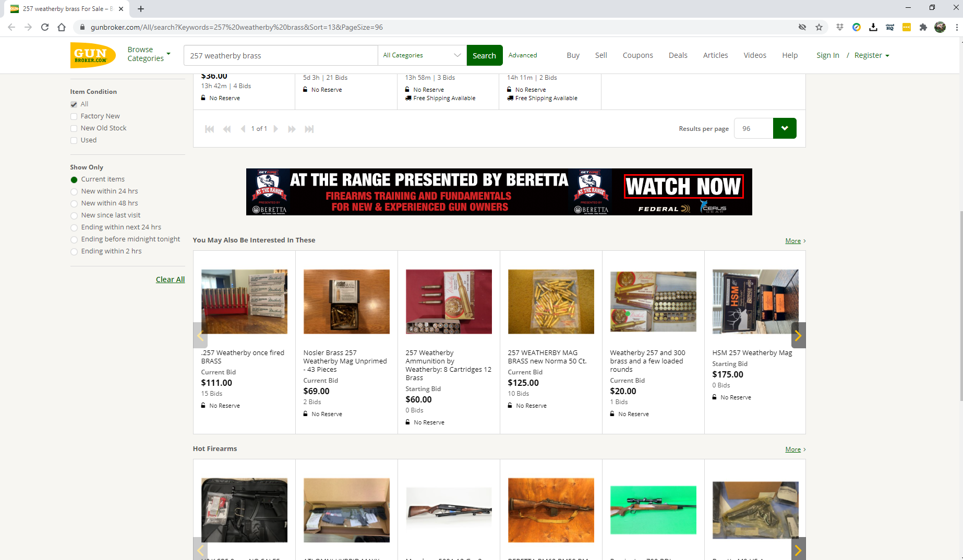The image size is (963, 560).
Task: Slide Hot Firearms carousel right arrow
Action: pos(798,549)
